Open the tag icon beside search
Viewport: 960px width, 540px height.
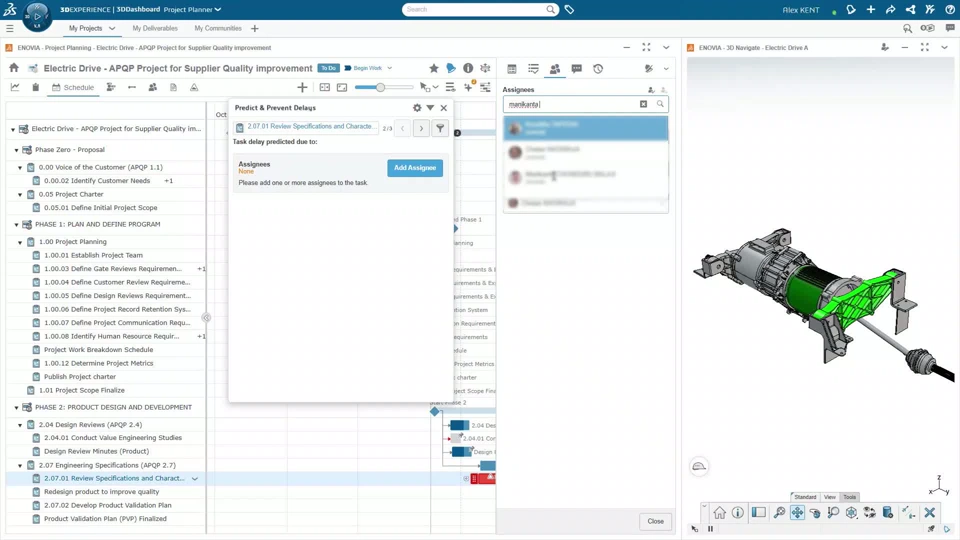pos(569,10)
